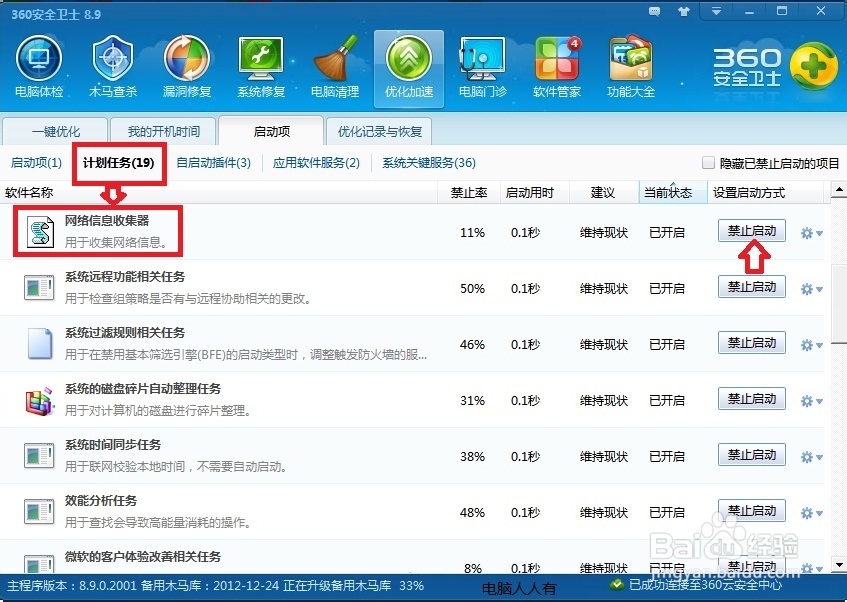Click the skin theme icon in title bar
847x602 pixels.
pyautogui.click(x=684, y=11)
